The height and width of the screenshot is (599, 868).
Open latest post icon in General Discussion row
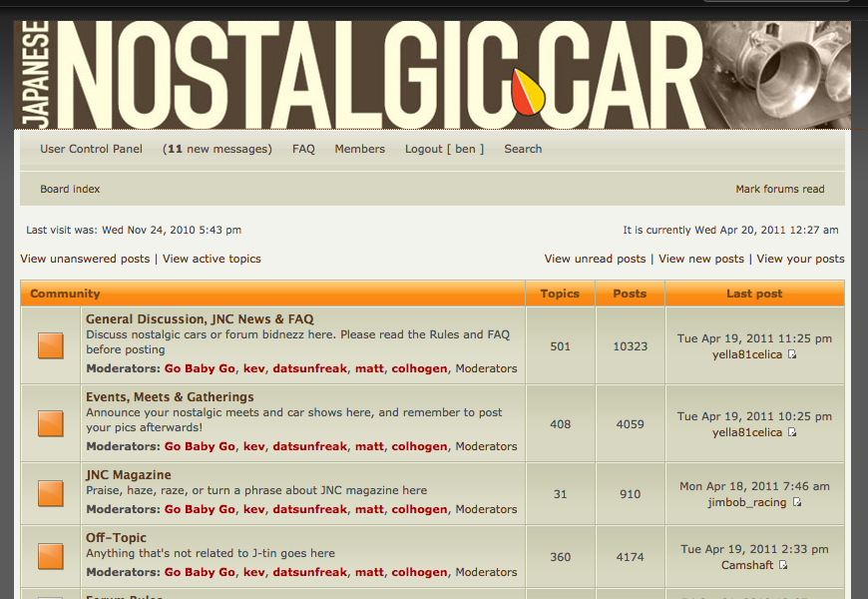click(x=792, y=354)
